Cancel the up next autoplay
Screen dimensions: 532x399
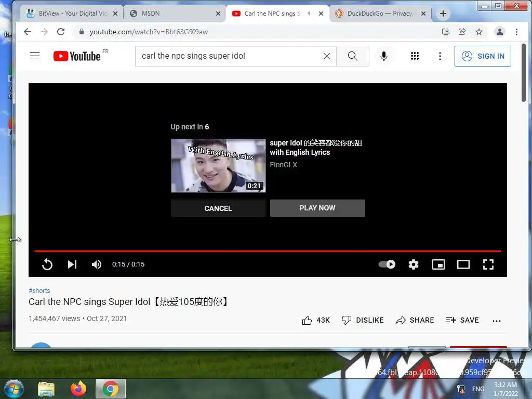[218, 208]
